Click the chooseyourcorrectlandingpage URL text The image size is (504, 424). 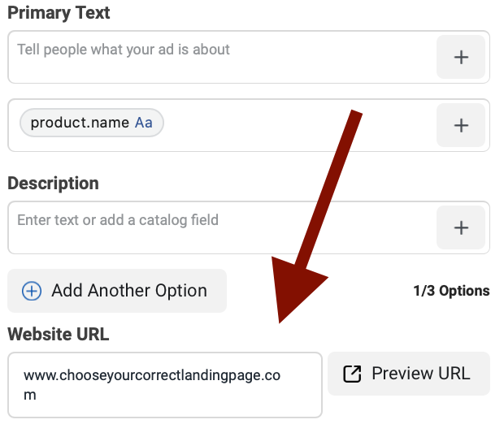pyautogui.click(x=151, y=375)
